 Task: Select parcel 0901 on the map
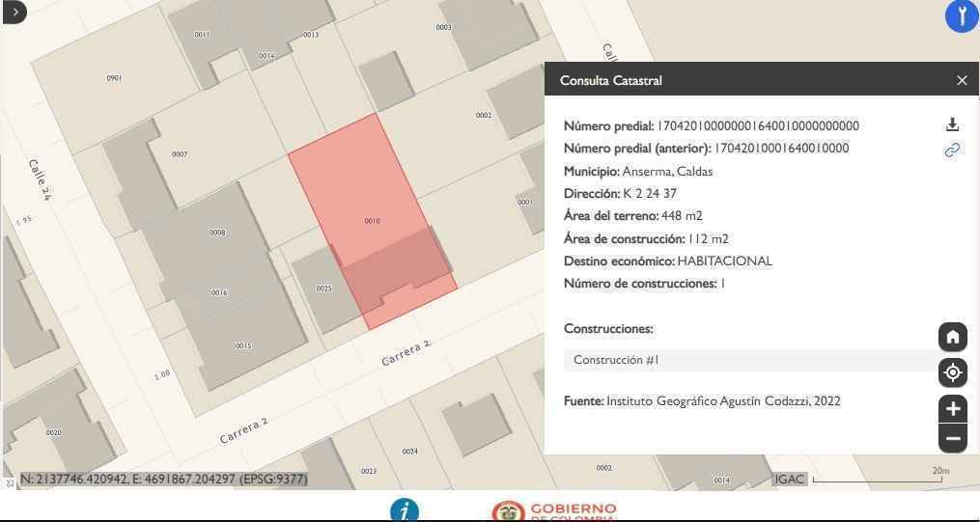tap(114, 78)
